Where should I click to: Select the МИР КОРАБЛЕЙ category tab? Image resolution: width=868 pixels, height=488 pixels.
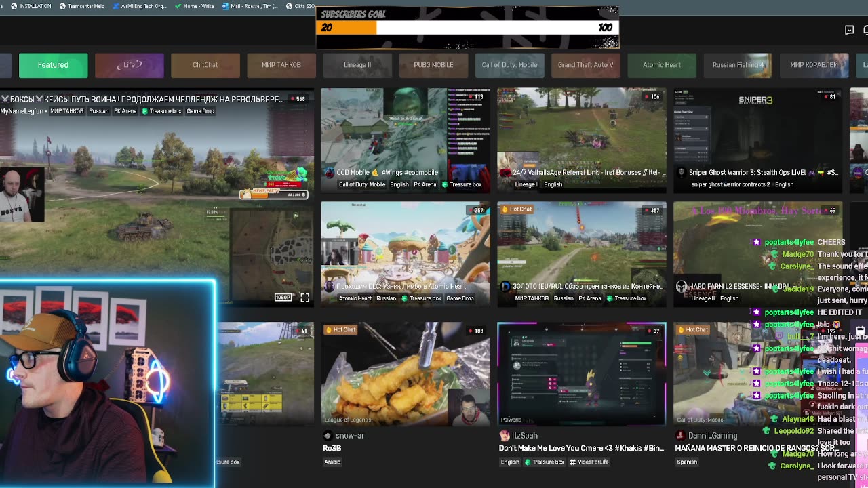pyautogui.click(x=814, y=65)
